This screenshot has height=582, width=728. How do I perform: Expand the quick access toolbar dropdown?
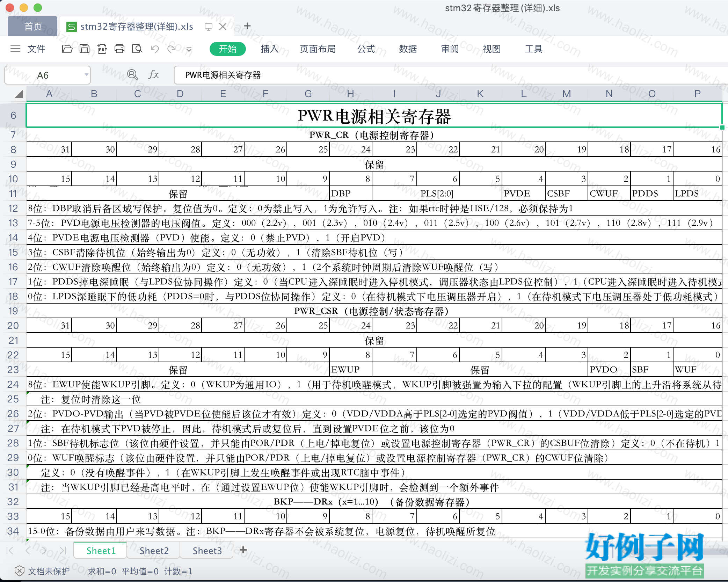[x=189, y=49]
